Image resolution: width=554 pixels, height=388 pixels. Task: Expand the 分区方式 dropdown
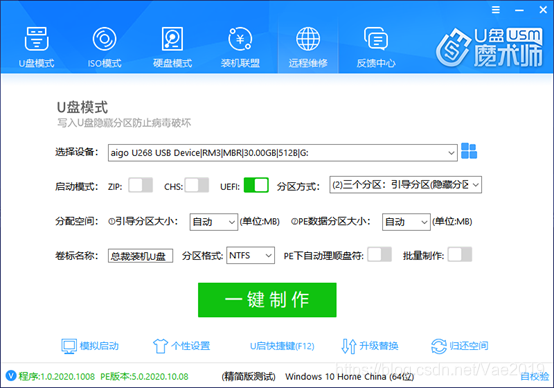pyautogui.click(x=406, y=184)
